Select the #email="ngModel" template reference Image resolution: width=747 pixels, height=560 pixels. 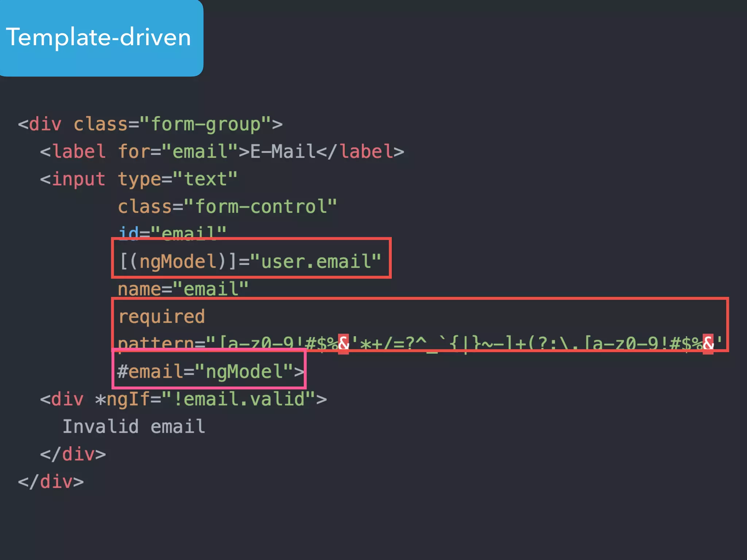click(210, 371)
